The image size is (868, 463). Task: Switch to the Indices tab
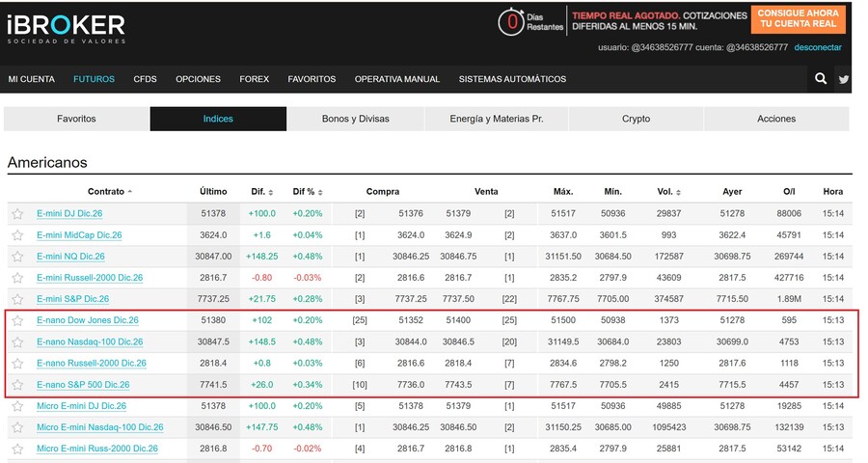pyautogui.click(x=218, y=119)
